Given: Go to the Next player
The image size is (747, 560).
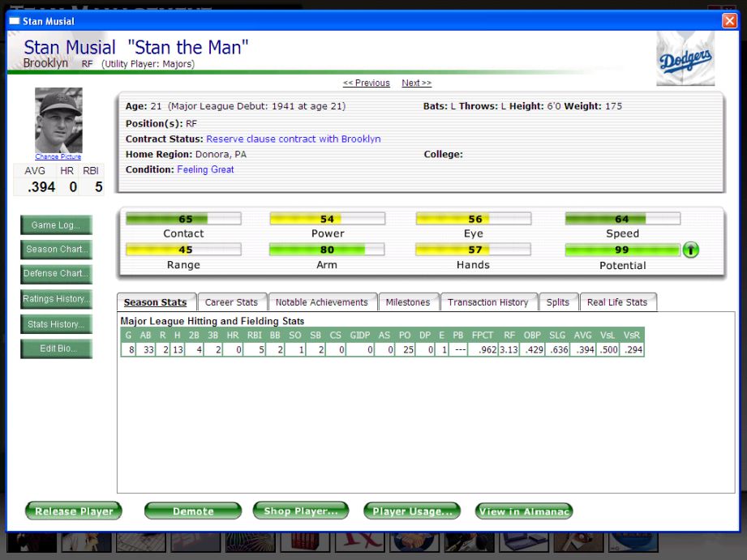Looking at the screenshot, I should click(416, 83).
